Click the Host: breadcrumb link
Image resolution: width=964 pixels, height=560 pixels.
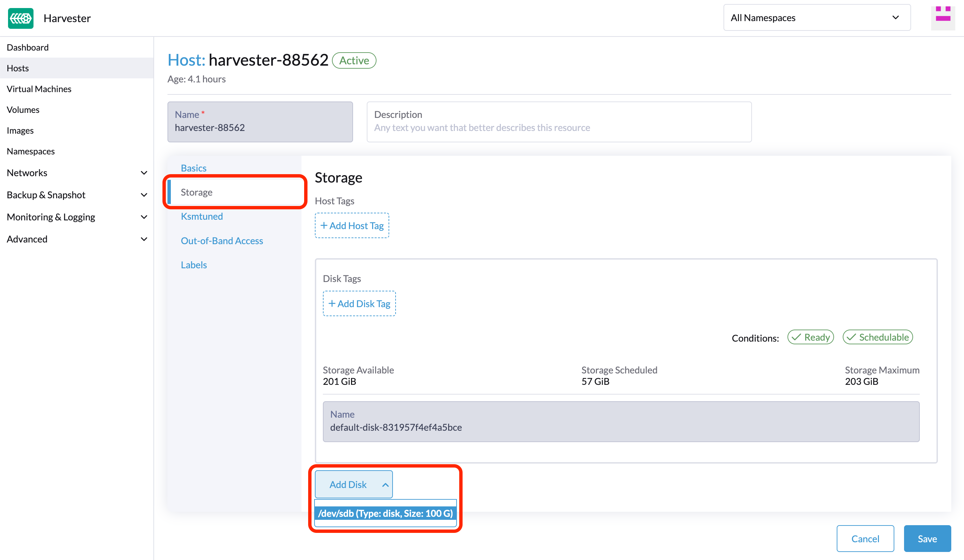click(186, 60)
